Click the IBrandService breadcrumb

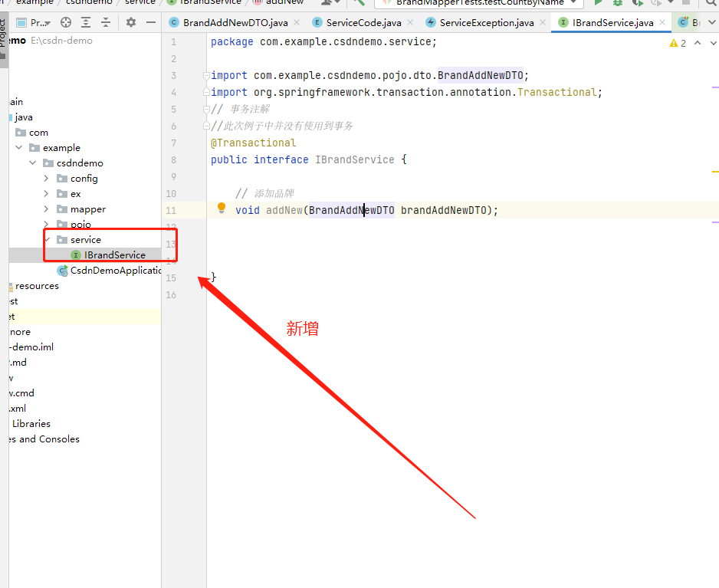205,2
